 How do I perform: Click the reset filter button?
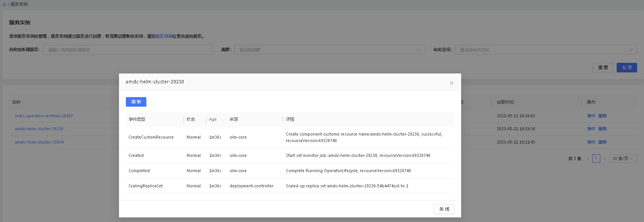[x=603, y=67]
